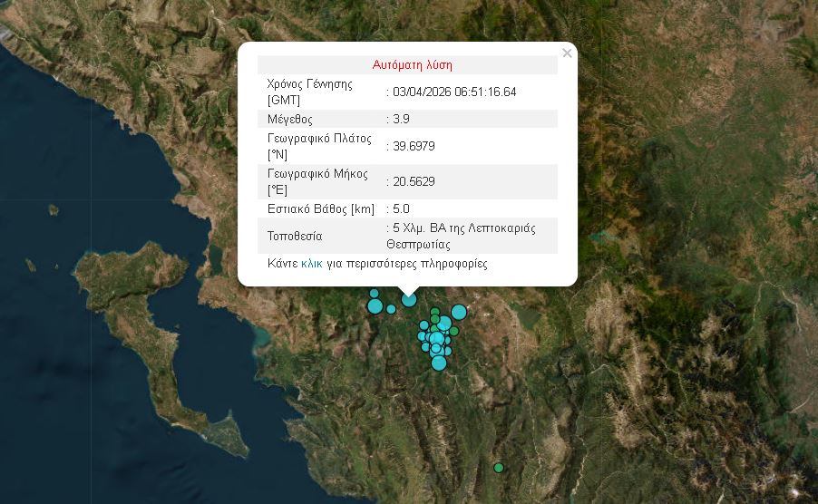
Task: Click the topmost green marker in the cluster
Action: [435, 312]
